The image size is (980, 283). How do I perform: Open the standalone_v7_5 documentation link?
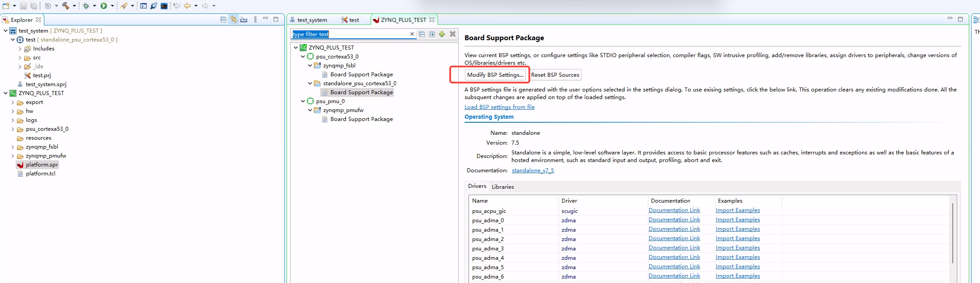pos(533,171)
